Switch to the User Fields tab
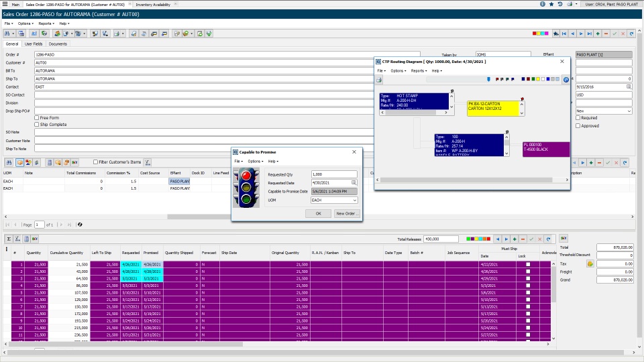 point(34,44)
